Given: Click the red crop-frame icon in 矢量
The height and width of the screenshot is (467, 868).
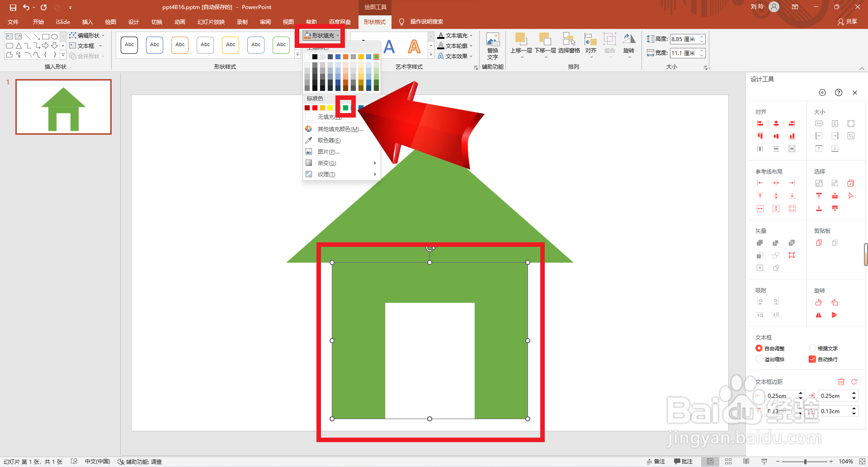Looking at the screenshot, I should 792,255.
